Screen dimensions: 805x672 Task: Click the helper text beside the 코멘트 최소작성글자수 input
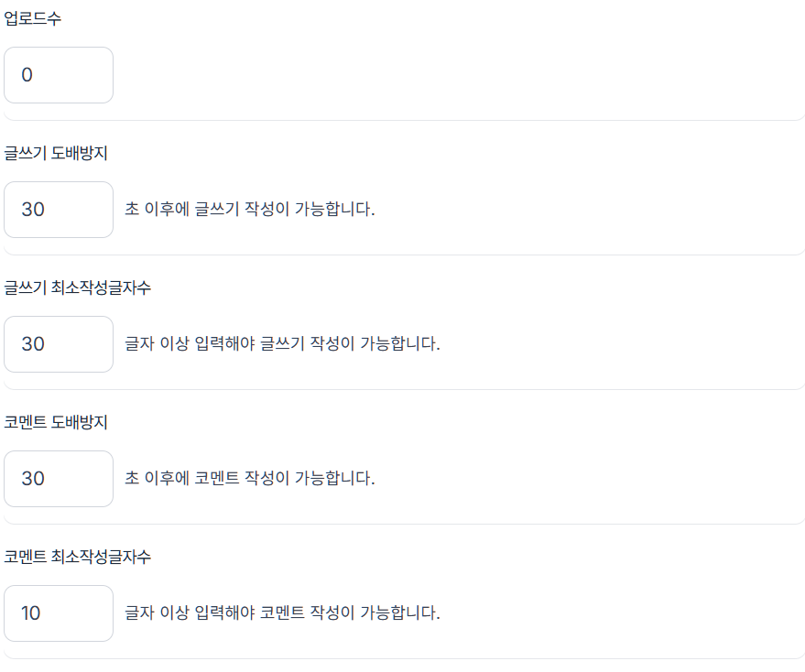point(284,612)
